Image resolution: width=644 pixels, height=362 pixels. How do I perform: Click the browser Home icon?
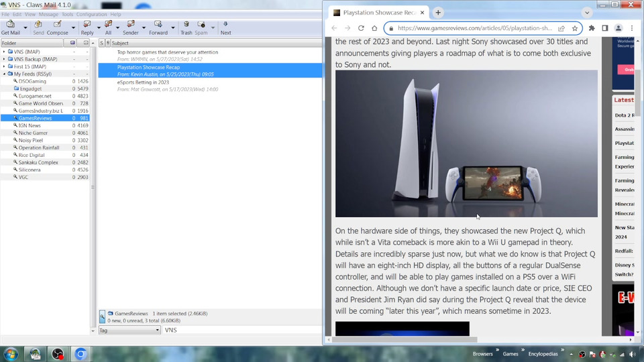[374, 28]
